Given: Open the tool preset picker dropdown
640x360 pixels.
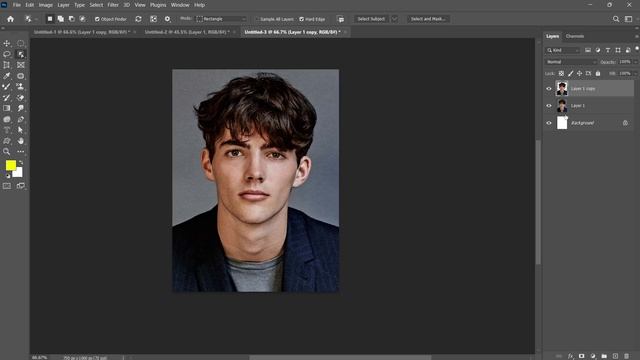Looking at the screenshot, I should [x=31, y=19].
